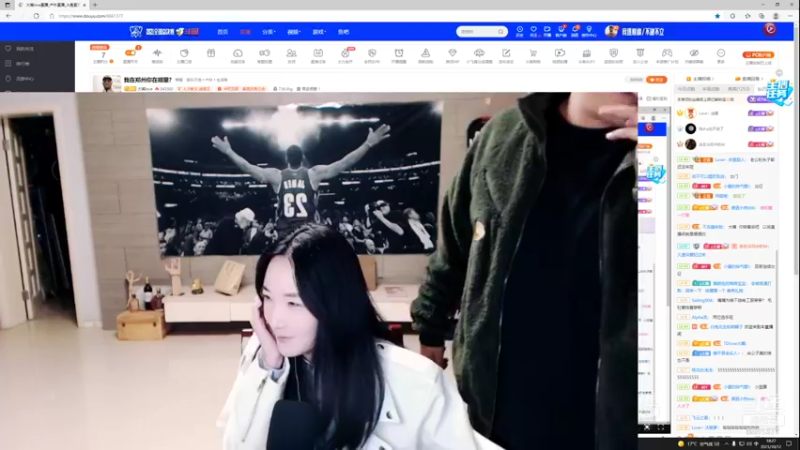The image size is (800, 450).
Task: Click the audio waveform toolbar icon
Action: pyautogui.click(x=157, y=53)
